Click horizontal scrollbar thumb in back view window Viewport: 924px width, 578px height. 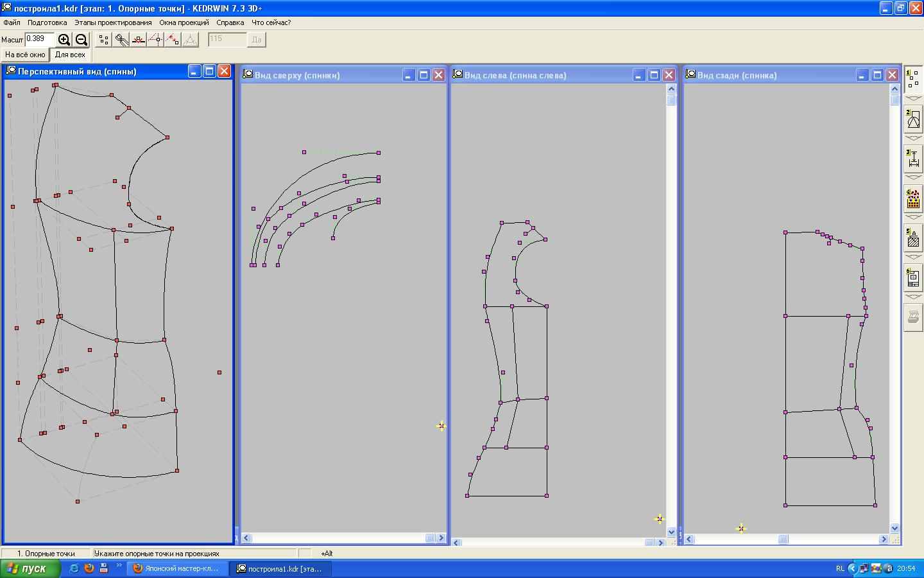tap(783, 539)
